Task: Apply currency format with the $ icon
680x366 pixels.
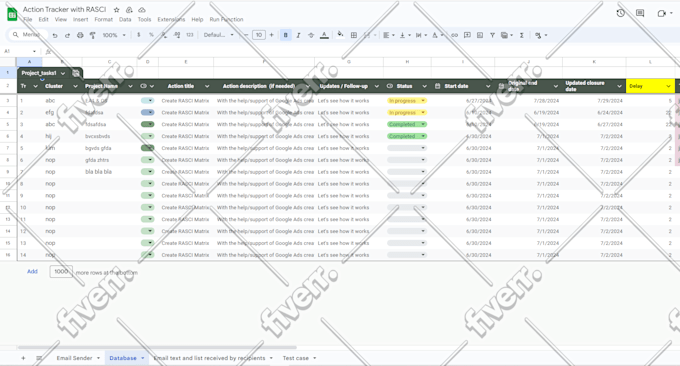Action: (x=138, y=35)
